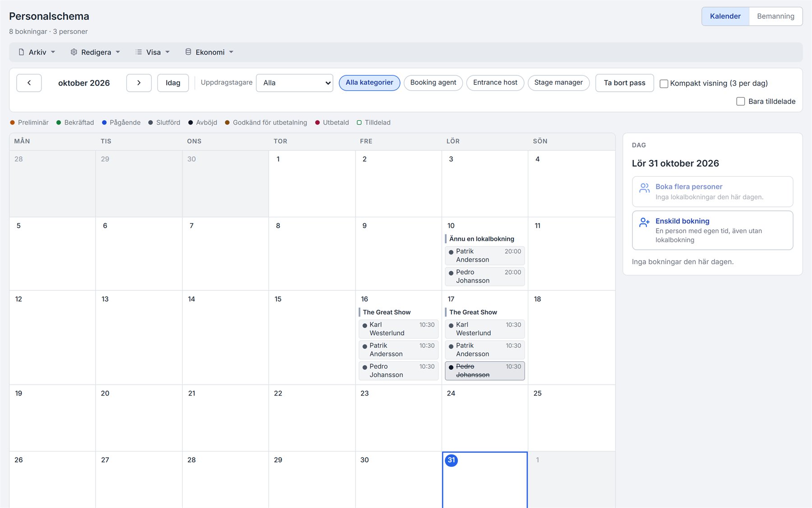The height and width of the screenshot is (508, 812).
Task: Open Pedro Johansson booking on Friday 16
Action: pyautogui.click(x=398, y=371)
